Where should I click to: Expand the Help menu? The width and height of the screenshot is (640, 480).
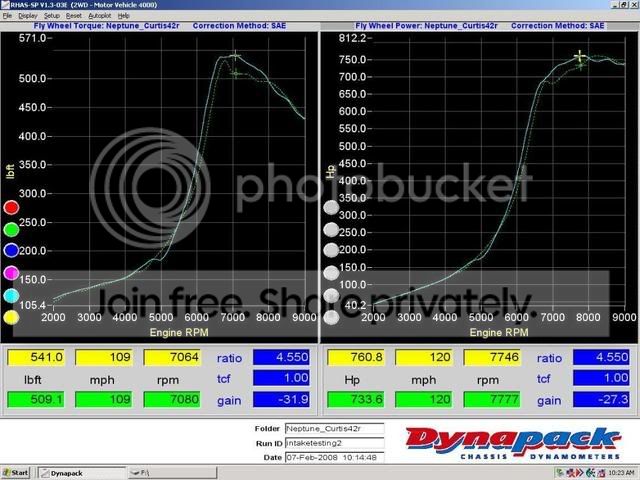124,17
